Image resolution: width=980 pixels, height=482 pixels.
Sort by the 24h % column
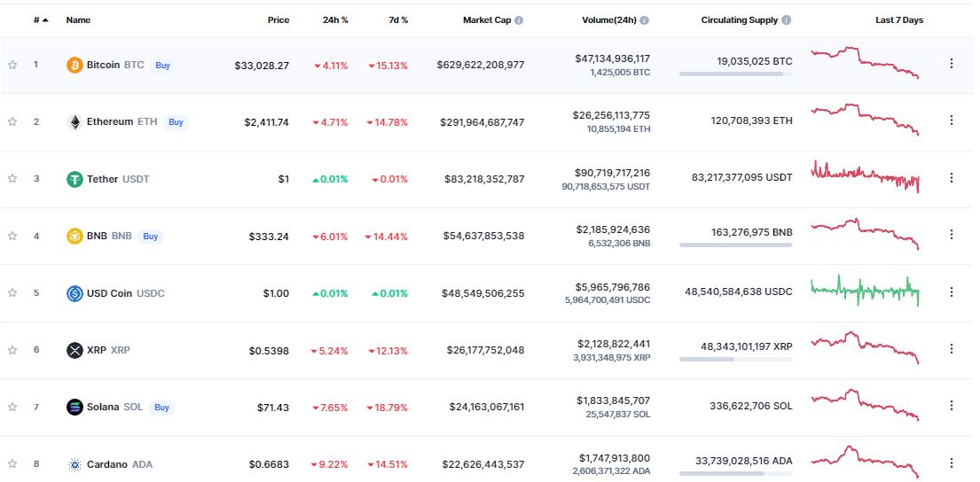[335, 19]
